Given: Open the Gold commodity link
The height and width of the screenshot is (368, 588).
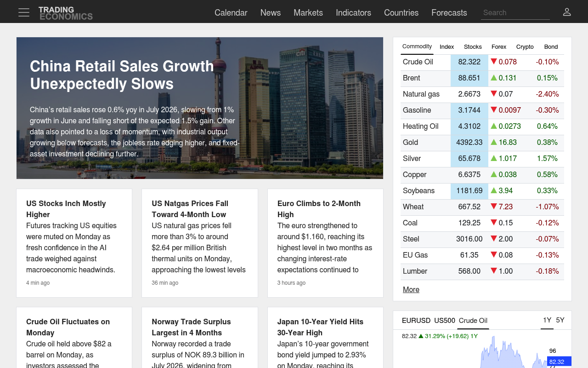Looking at the screenshot, I should click(410, 143).
